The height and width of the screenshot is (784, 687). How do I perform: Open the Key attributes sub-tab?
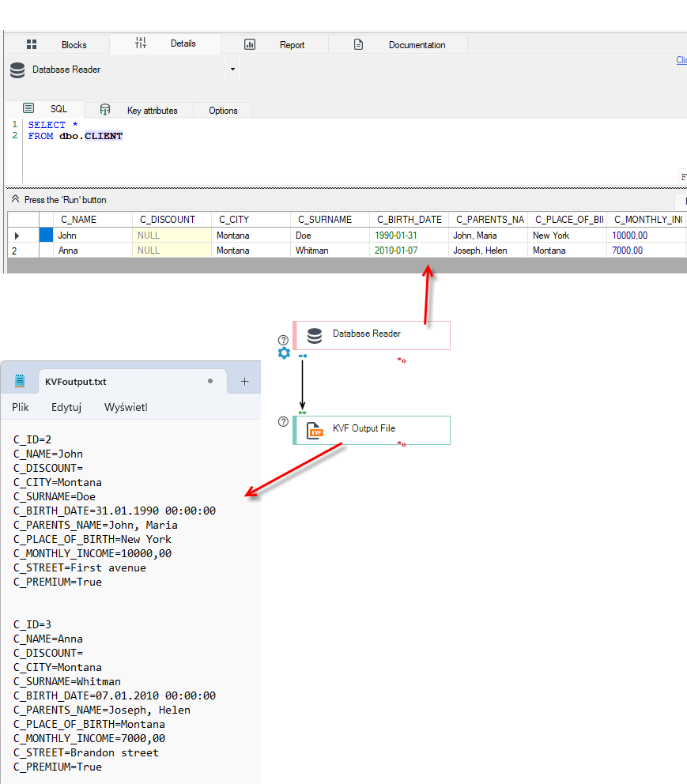click(x=139, y=110)
